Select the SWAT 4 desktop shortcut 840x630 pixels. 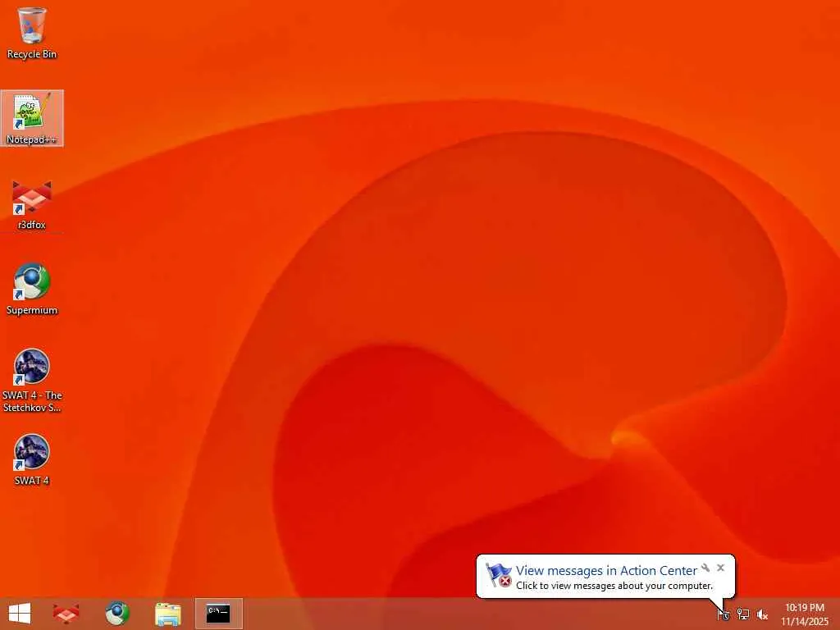pyautogui.click(x=32, y=459)
